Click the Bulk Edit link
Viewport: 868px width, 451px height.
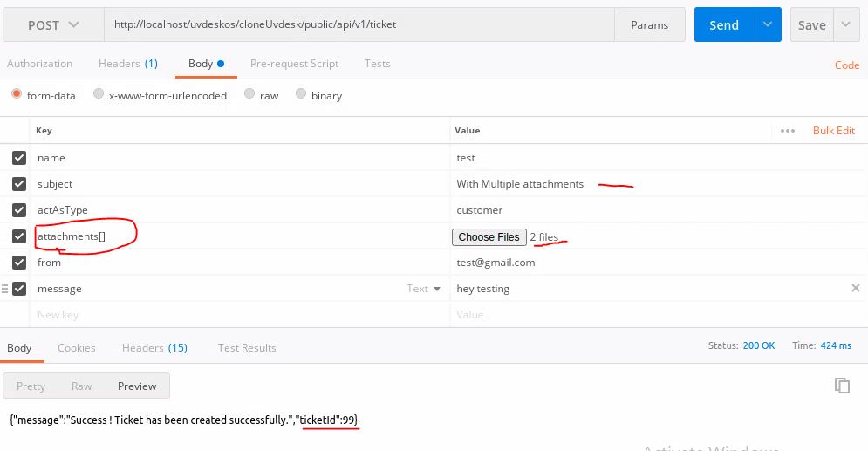tap(833, 131)
